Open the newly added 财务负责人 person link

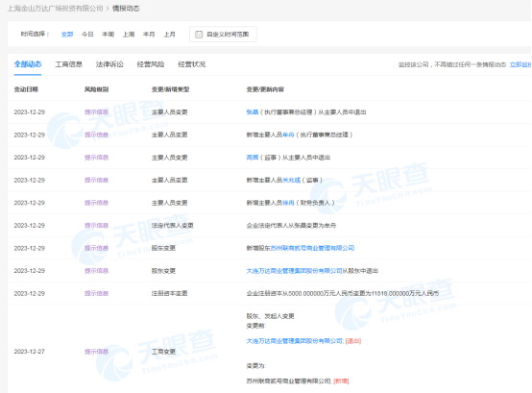[x=288, y=203]
